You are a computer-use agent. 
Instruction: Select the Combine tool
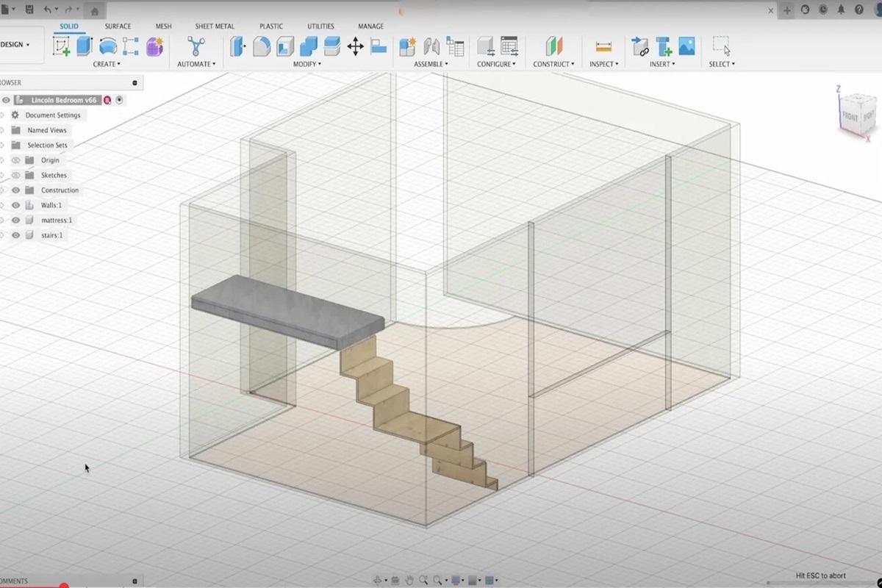coord(309,47)
